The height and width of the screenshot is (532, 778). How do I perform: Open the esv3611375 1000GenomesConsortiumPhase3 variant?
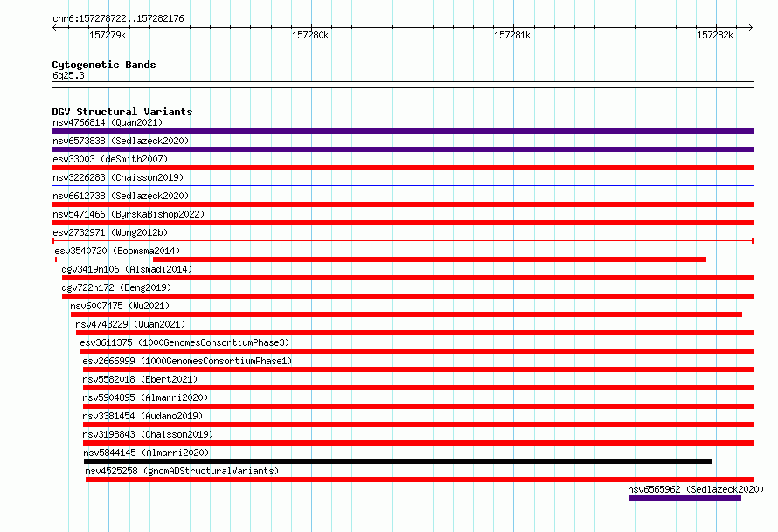click(417, 351)
